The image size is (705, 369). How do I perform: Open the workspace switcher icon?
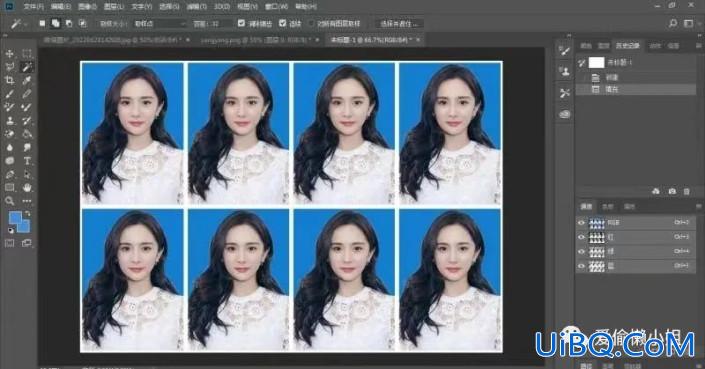(688, 23)
